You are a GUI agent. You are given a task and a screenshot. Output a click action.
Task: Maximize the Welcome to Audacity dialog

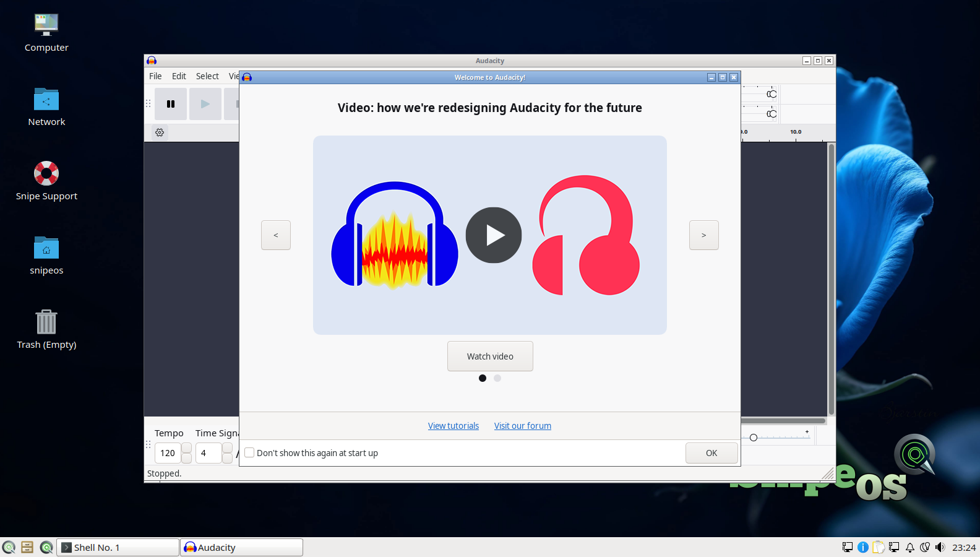[723, 77]
